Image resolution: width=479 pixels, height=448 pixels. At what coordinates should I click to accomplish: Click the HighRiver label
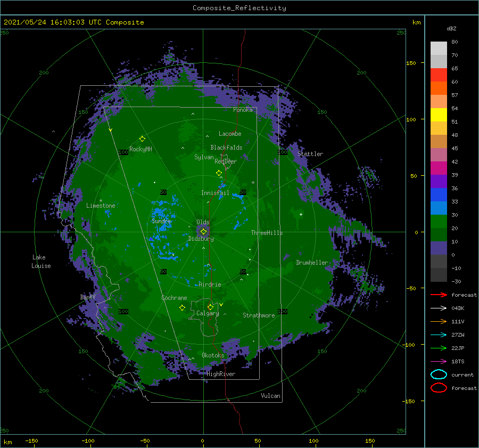pos(221,374)
